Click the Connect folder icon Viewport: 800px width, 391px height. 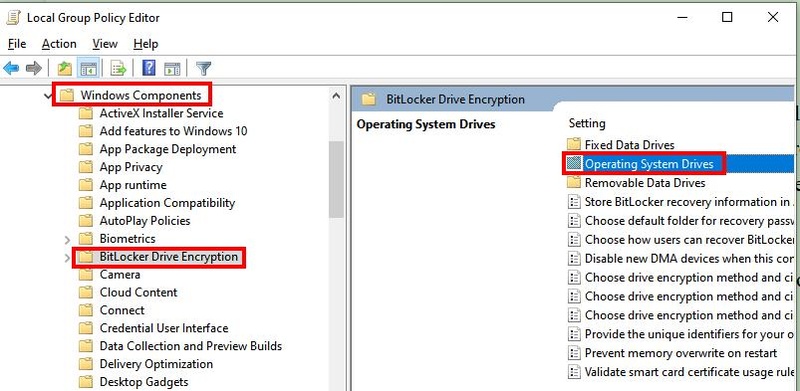86,310
